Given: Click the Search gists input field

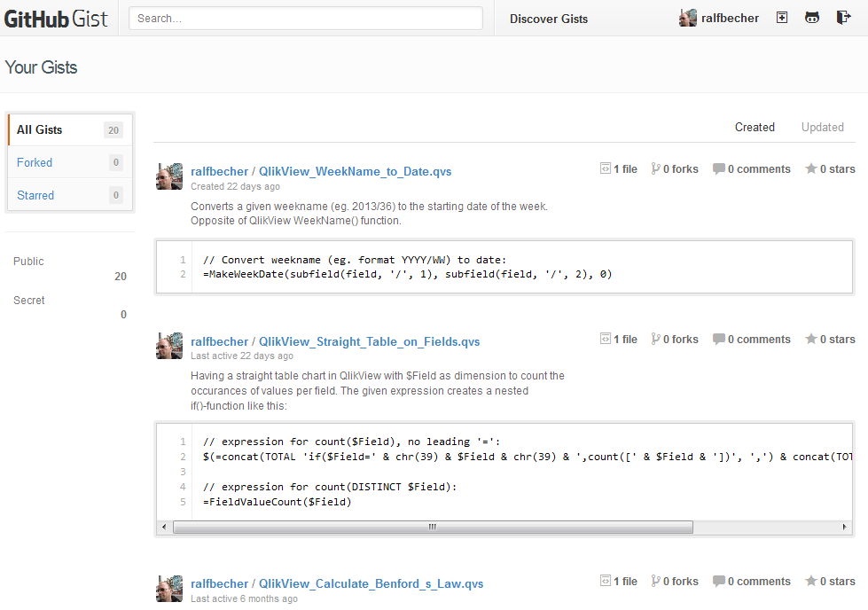Looking at the screenshot, I should click(306, 18).
